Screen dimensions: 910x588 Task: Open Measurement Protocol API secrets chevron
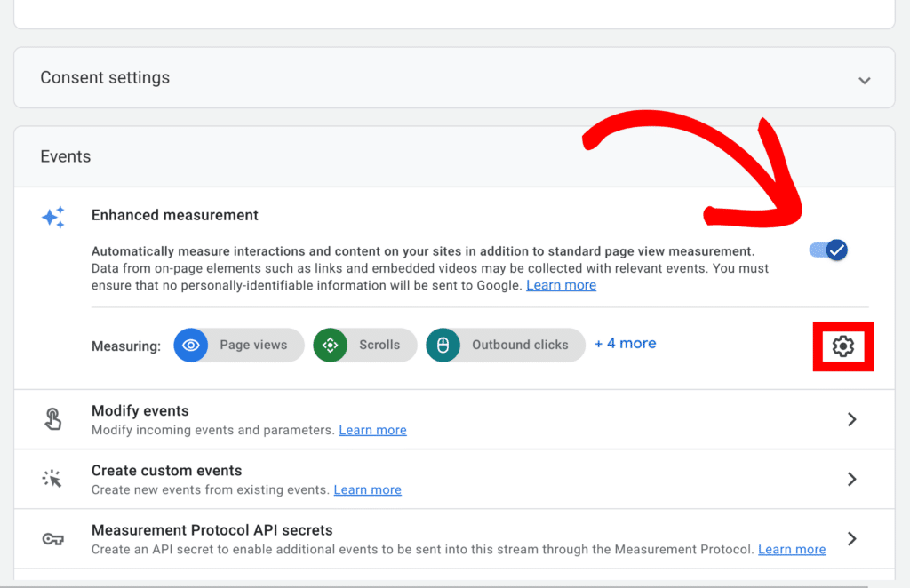pos(851,538)
